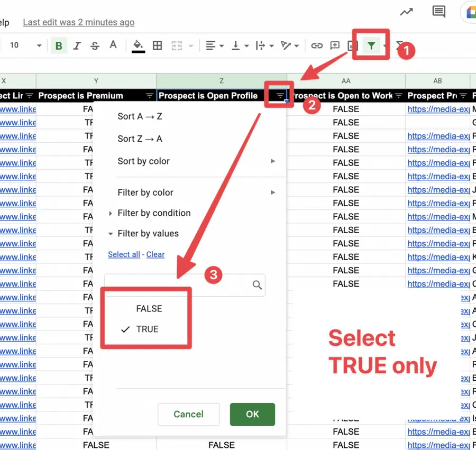Click the borders icon in the toolbar
This screenshot has height=450, width=476.
click(157, 45)
